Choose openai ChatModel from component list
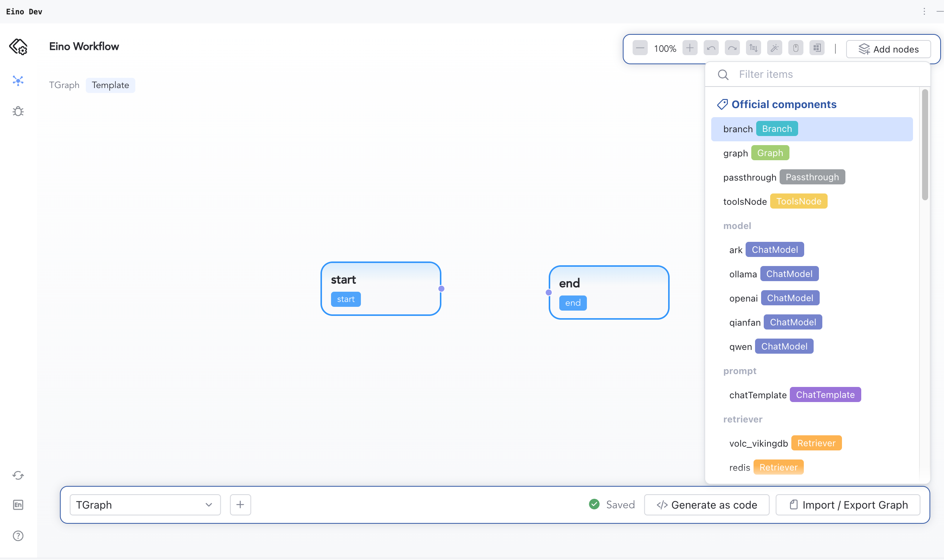The width and height of the screenshot is (944, 560). pyautogui.click(x=774, y=298)
